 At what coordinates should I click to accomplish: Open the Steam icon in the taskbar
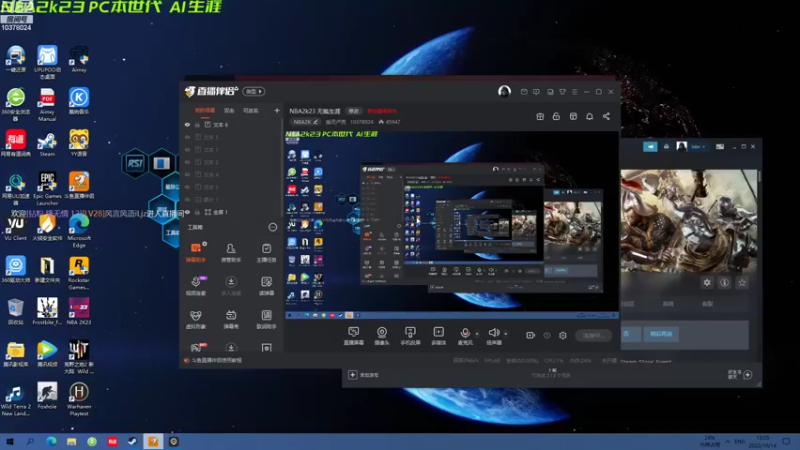coord(132,441)
